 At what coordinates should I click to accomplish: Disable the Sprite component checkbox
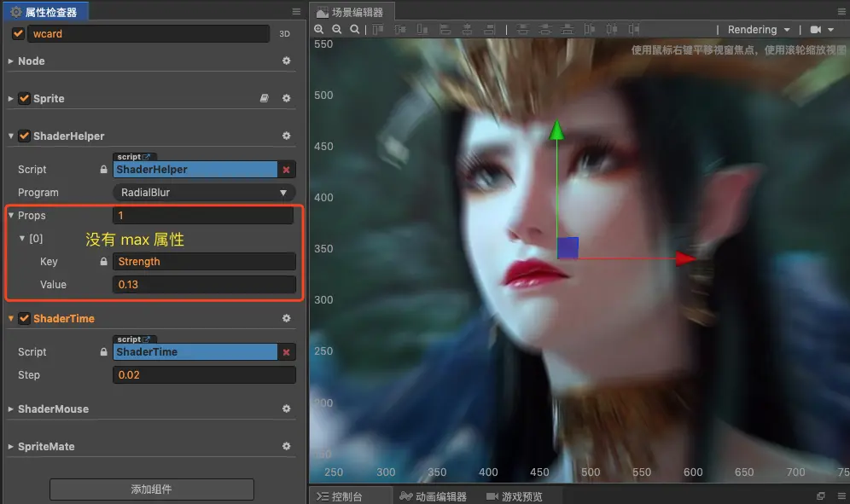(x=24, y=99)
